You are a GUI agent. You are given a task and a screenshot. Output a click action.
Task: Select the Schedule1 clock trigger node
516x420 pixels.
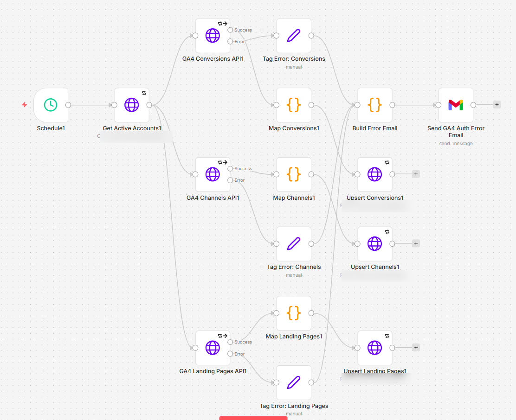(x=51, y=105)
